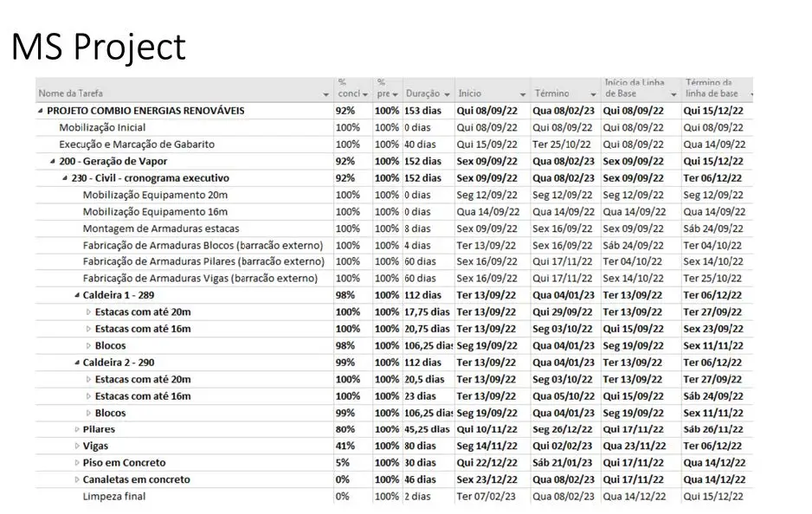Screen dimensions: 812x514
Task: Collapse the 200 - Geração de Vapor group
Action: point(53,161)
